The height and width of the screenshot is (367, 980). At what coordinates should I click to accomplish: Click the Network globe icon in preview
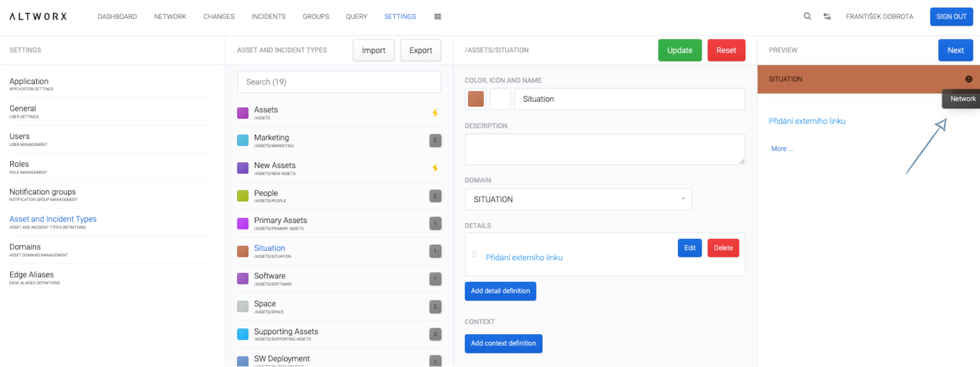969,79
